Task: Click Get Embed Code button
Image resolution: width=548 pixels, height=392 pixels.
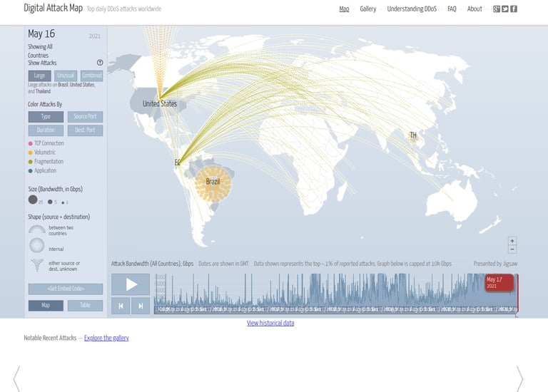Action: click(x=66, y=289)
